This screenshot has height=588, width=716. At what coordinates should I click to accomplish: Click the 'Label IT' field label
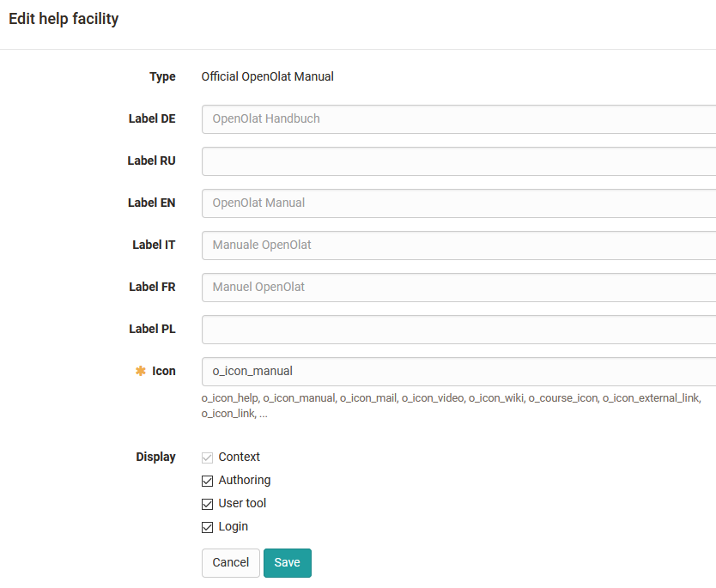[154, 245]
